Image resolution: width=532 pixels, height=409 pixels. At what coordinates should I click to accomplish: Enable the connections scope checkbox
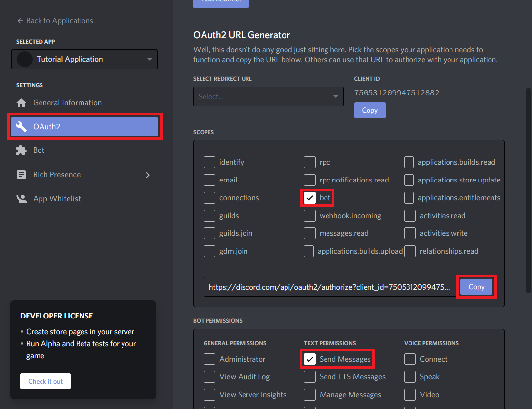(209, 198)
